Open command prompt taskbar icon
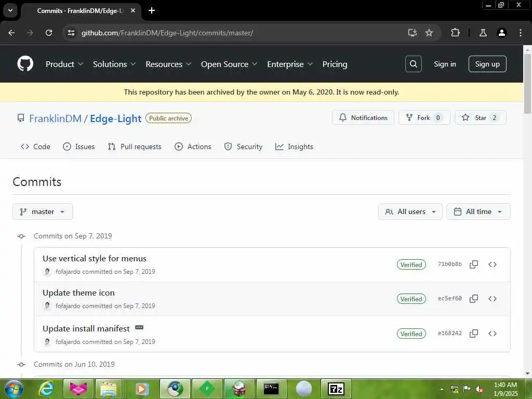Screen dimensions: 532x399 (x=271, y=389)
